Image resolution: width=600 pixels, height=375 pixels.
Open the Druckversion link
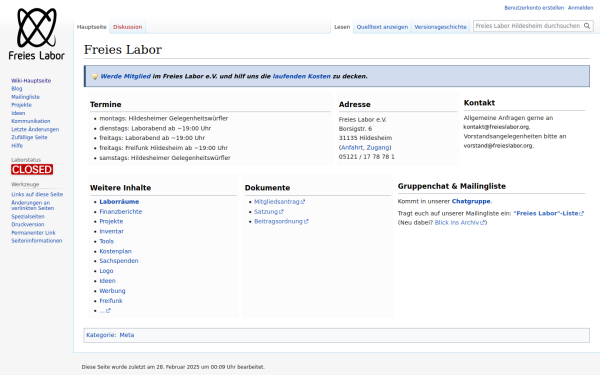pos(28,225)
